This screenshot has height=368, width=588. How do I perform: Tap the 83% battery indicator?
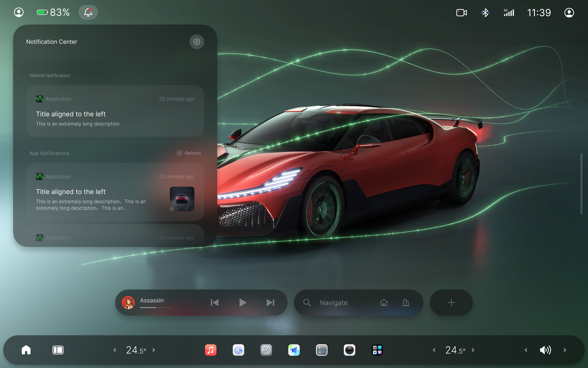pos(53,12)
